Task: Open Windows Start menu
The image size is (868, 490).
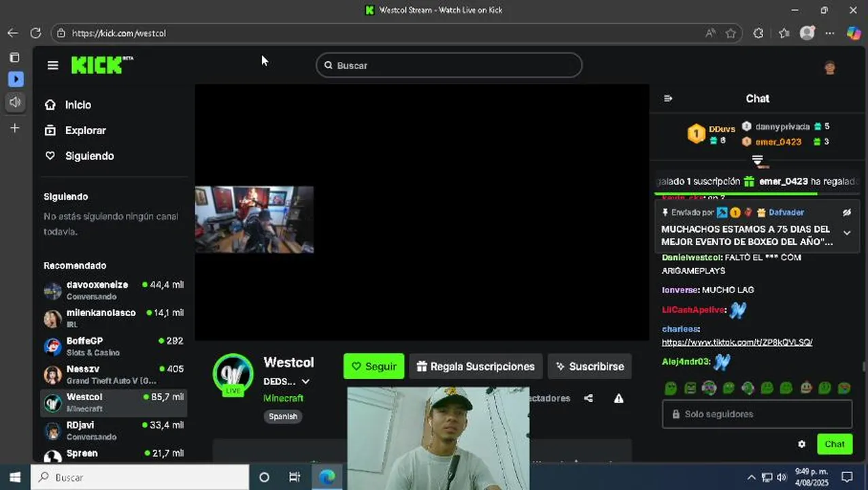Action: (15, 477)
